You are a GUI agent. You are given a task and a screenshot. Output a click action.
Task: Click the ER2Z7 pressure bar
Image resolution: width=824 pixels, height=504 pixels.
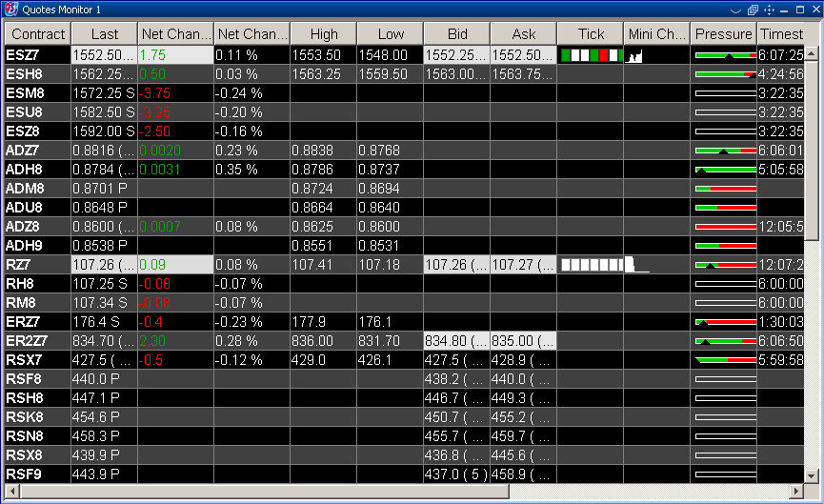(x=726, y=341)
